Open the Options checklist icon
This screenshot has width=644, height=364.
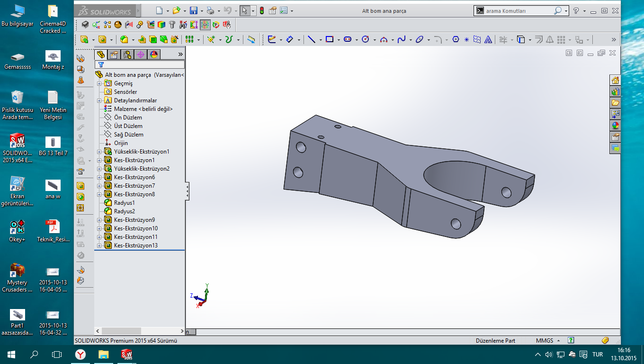tap(284, 10)
